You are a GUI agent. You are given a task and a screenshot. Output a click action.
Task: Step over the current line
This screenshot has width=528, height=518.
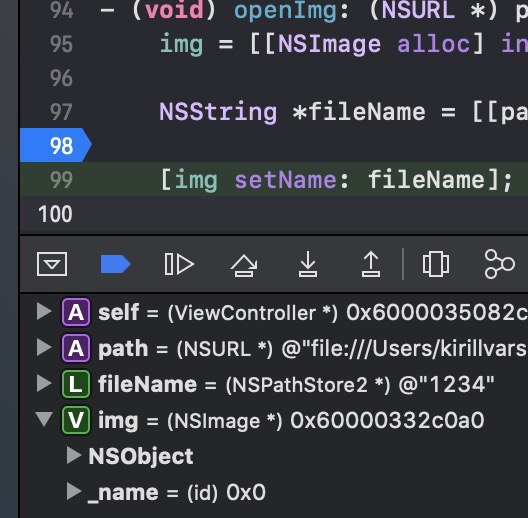click(244, 265)
